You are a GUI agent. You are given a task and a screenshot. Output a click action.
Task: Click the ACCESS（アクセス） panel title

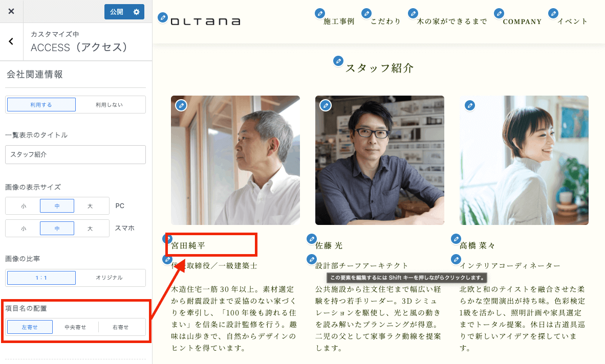[x=79, y=48]
